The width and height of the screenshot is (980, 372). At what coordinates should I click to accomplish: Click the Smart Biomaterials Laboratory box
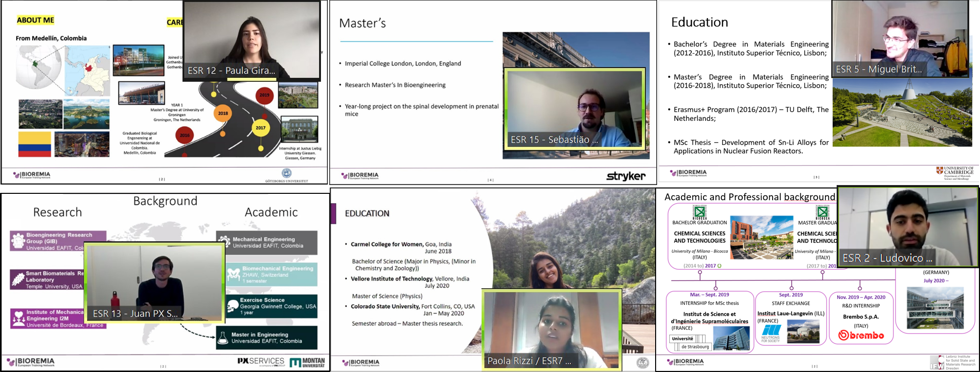pos(47,279)
